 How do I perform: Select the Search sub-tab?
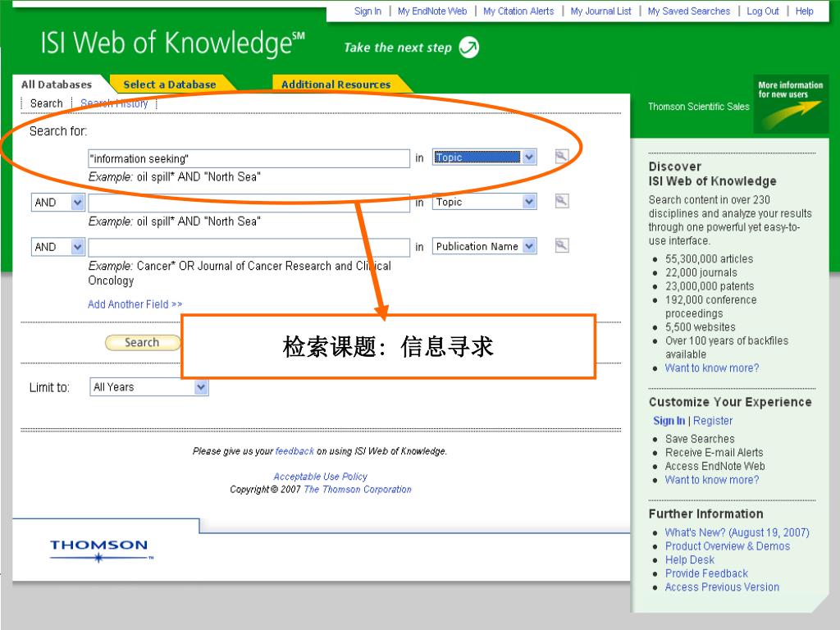click(47, 103)
